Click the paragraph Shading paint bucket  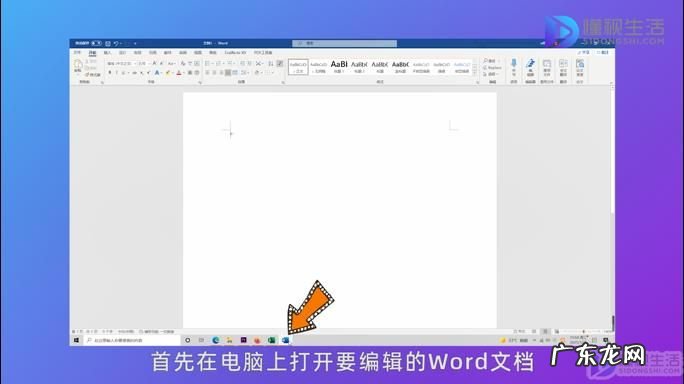(257, 73)
